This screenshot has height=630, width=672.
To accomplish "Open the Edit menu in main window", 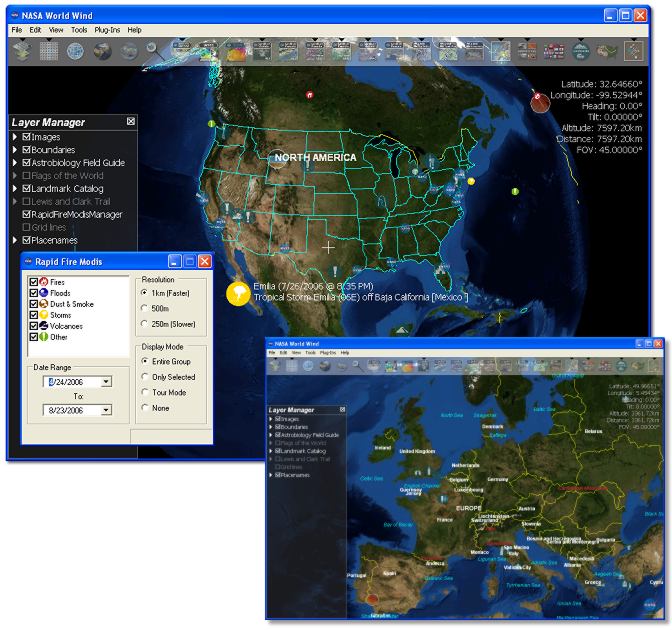I will tap(35, 30).
